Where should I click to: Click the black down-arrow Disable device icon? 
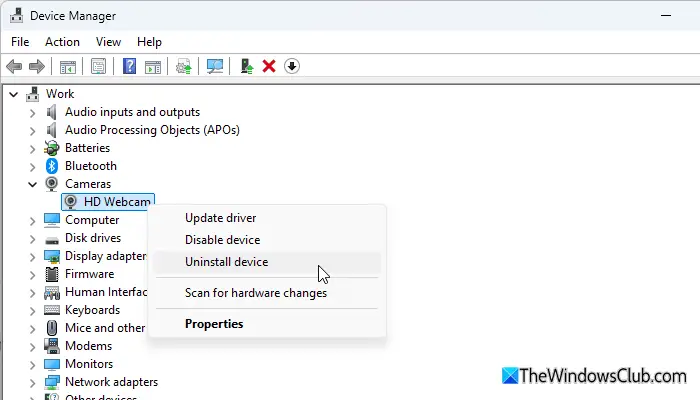point(291,67)
